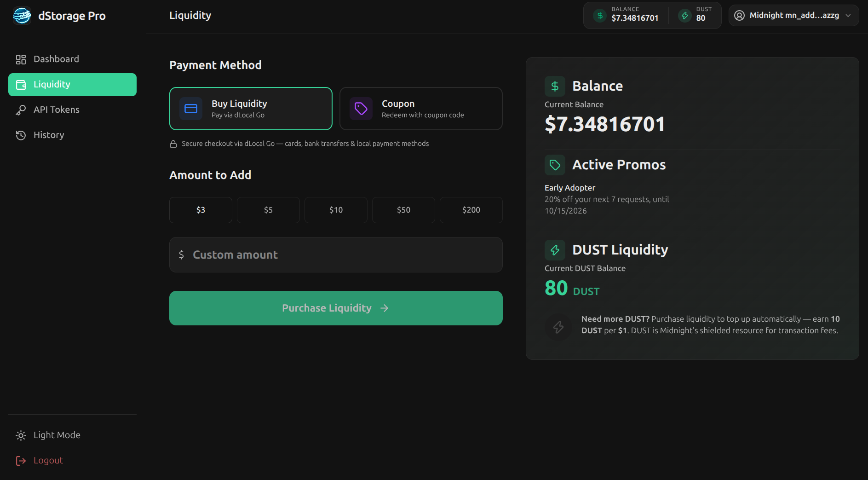Click the 10/15/2026 promo expiry date
This screenshot has height=480, width=868.
click(x=566, y=211)
